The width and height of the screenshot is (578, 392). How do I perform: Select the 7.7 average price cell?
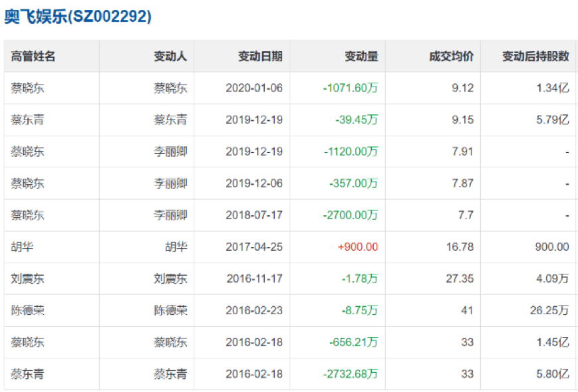click(x=466, y=215)
